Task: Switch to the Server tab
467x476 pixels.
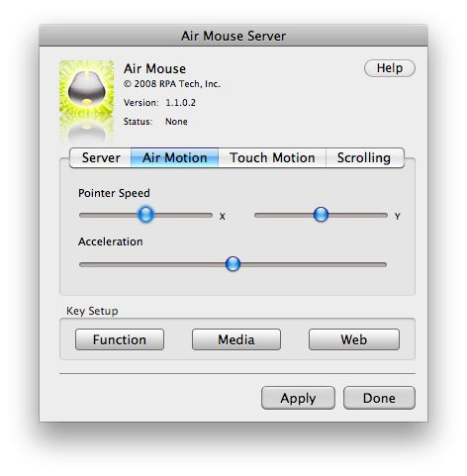Action: click(101, 157)
